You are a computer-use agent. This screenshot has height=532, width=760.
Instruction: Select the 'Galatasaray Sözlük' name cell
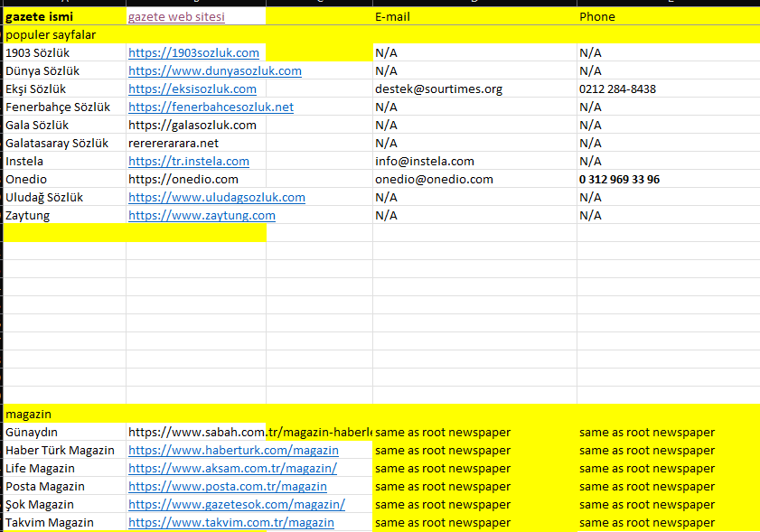[64, 144]
